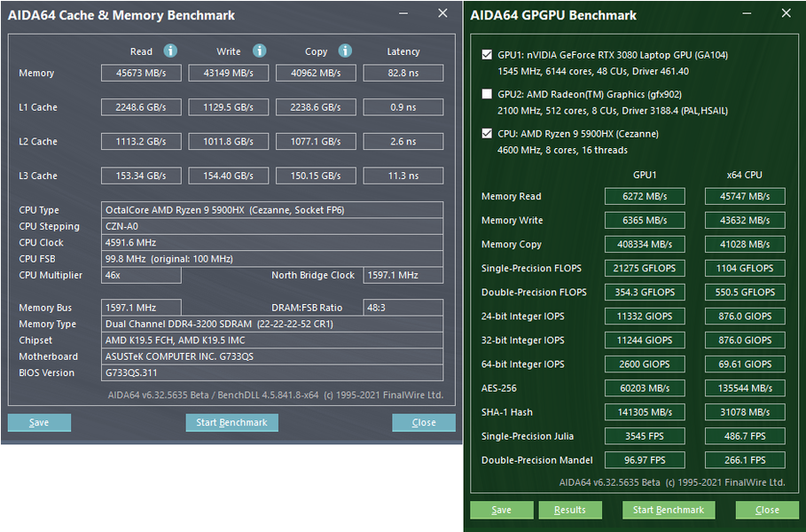Save the GPGPU Benchmark results
806x532 pixels.
[x=501, y=510]
